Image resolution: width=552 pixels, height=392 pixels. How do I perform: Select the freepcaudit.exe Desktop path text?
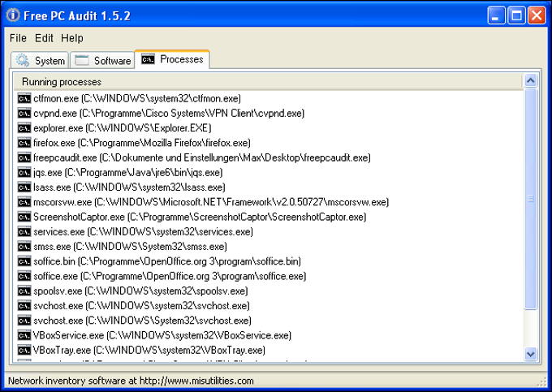[202, 157]
